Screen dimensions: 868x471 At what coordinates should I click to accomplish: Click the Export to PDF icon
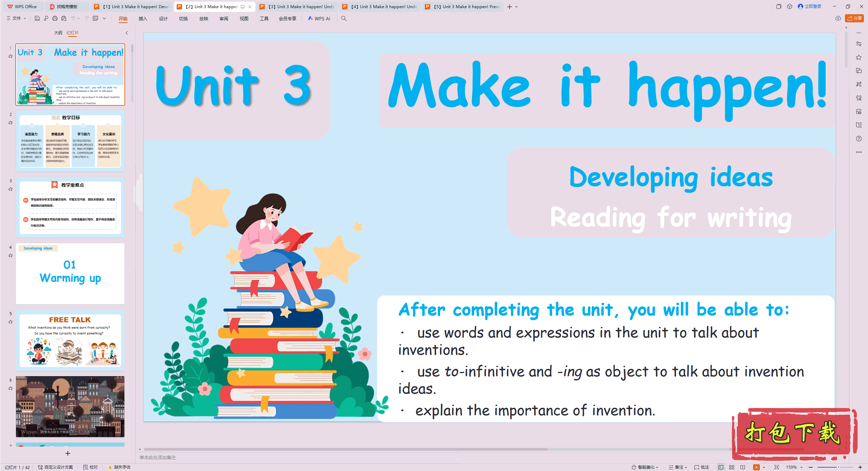(46, 18)
